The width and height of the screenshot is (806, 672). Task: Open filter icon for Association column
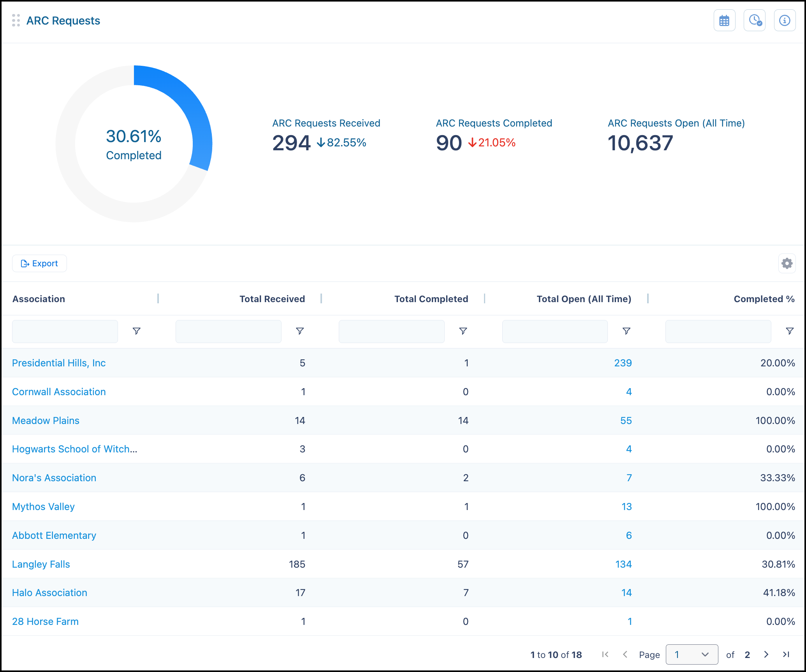pos(136,331)
